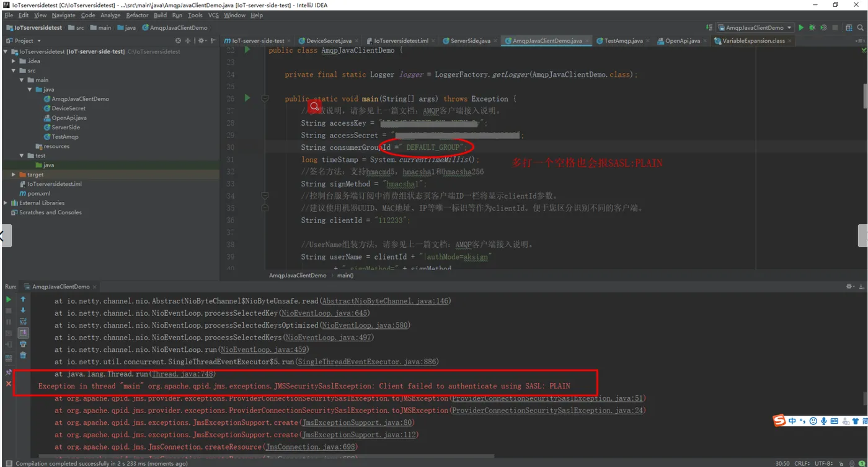Open the Thread.java:748 stack trace link
This screenshot has width=868, height=467.
coord(183,374)
